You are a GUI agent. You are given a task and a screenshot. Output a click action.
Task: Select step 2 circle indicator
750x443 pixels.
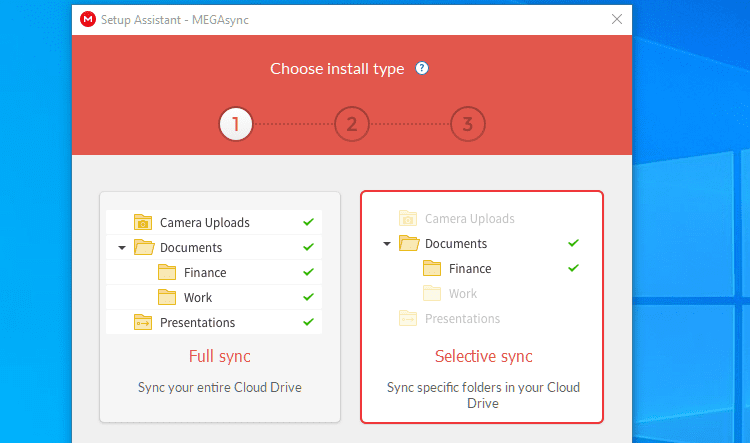(352, 124)
